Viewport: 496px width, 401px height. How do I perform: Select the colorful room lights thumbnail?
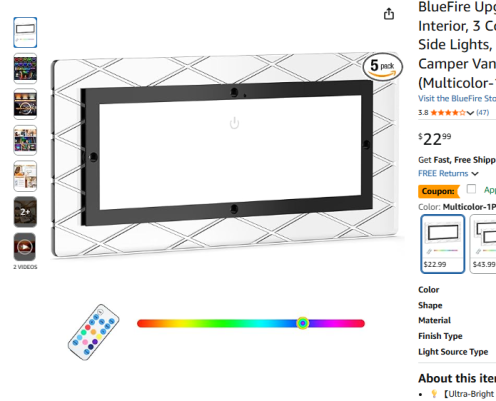25,69
